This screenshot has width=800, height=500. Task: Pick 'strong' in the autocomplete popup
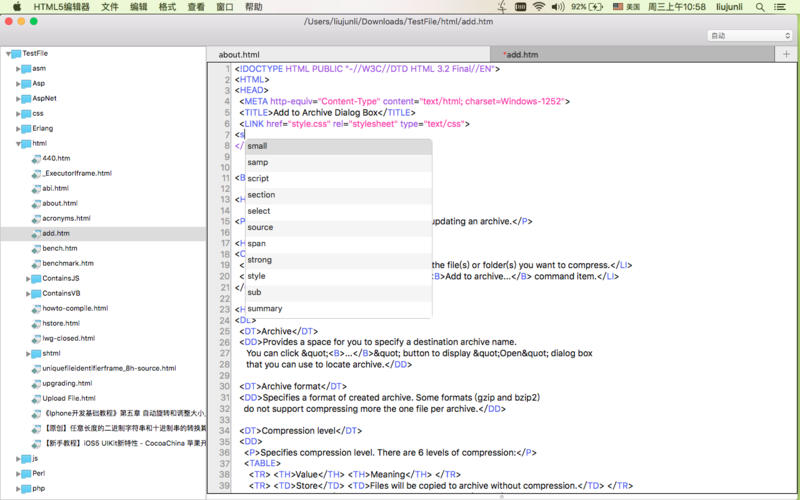pos(259,260)
